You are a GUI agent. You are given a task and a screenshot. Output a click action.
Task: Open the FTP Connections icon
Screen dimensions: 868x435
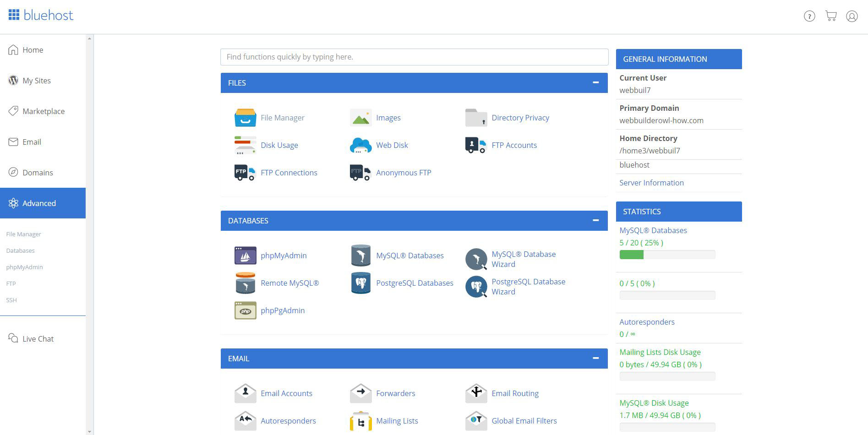point(245,173)
